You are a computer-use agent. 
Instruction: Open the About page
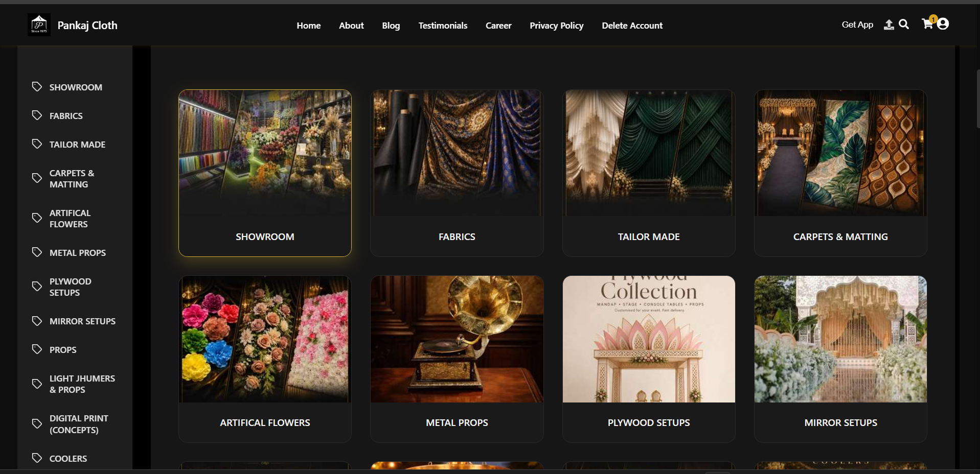point(351,26)
